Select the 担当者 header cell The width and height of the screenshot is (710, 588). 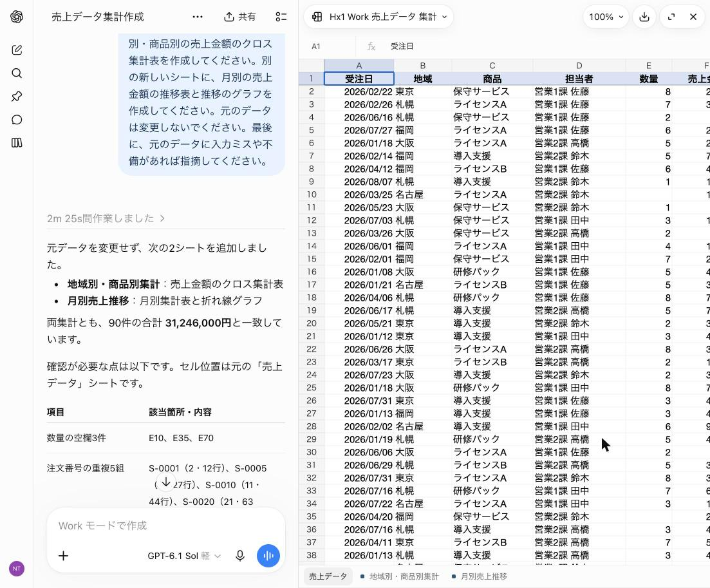coord(579,79)
